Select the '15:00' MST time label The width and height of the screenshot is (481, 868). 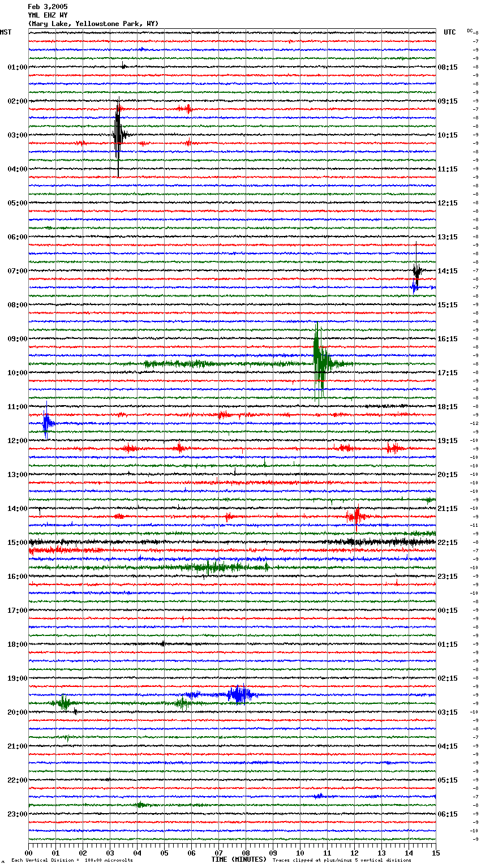18,543
